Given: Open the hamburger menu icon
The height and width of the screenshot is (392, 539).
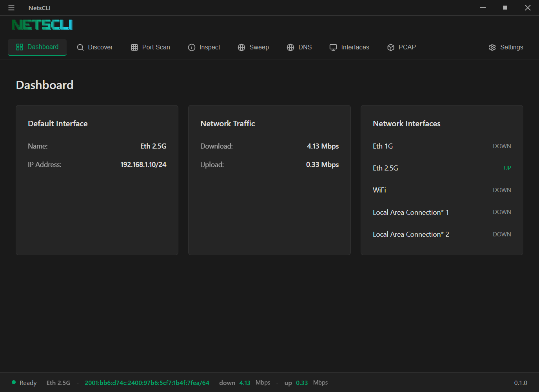Looking at the screenshot, I should point(11,8).
